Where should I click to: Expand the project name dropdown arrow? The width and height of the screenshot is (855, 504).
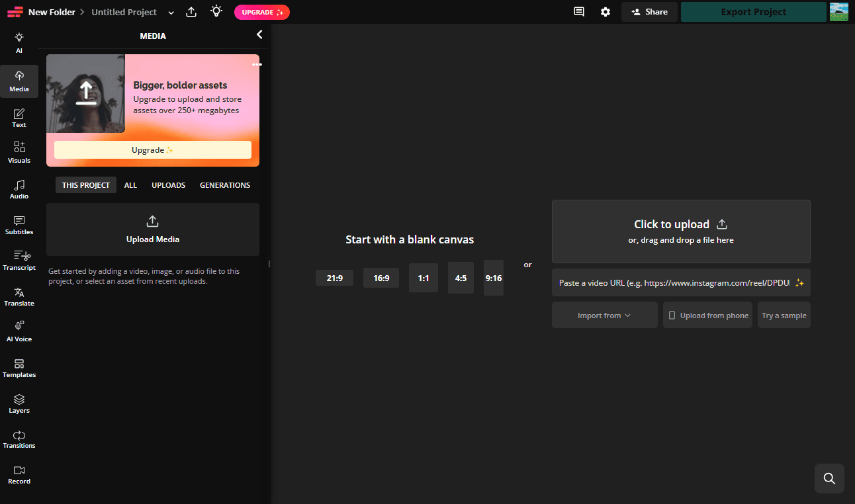coord(171,13)
